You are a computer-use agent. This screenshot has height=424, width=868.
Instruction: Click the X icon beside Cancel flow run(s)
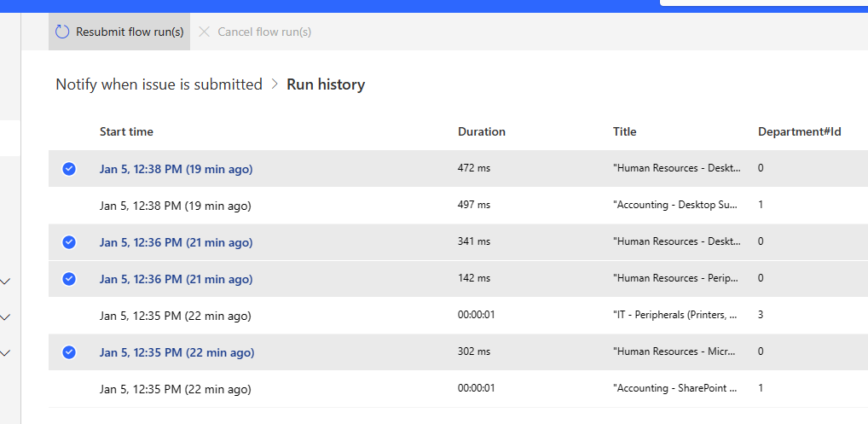pyautogui.click(x=205, y=32)
